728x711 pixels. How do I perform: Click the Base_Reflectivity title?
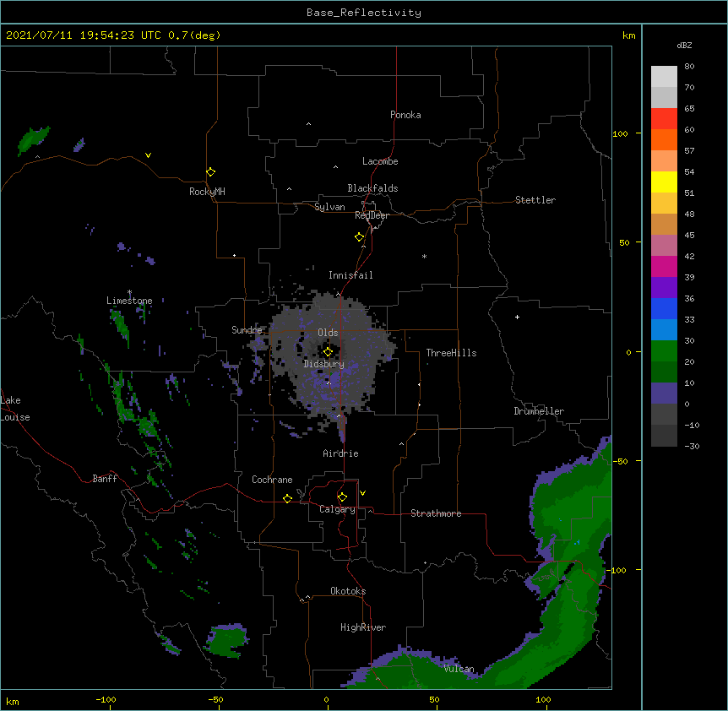click(x=364, y=13)
